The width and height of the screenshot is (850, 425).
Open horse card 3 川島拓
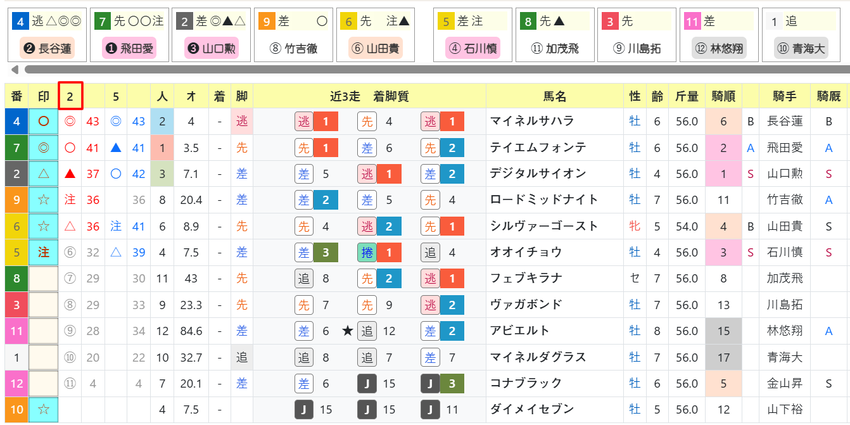point(637,35)
